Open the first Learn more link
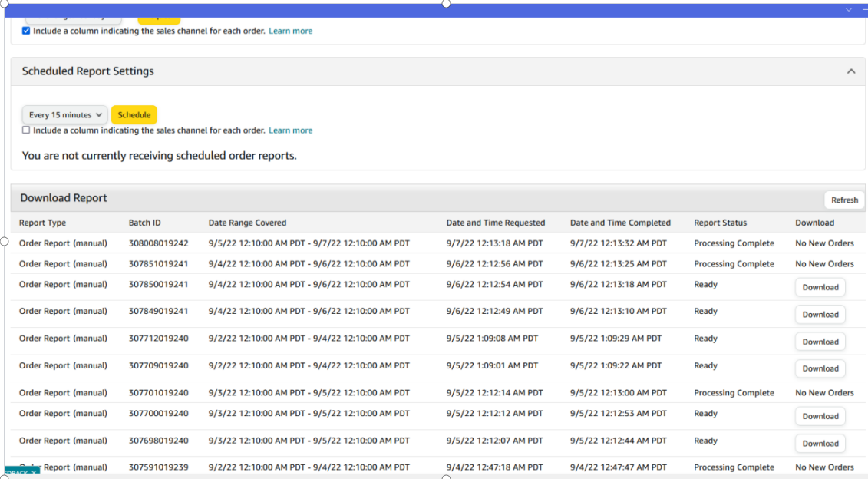868x479 pixels. [290, 31]
